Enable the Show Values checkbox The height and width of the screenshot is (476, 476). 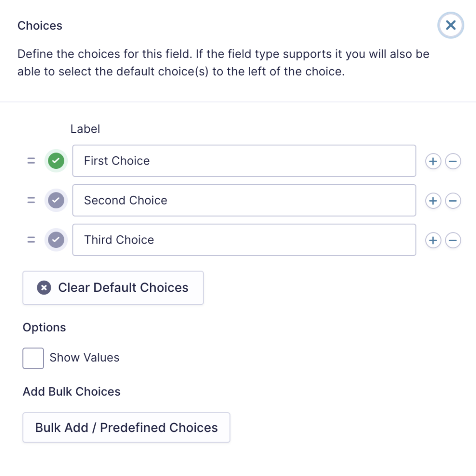click(33, 358)
